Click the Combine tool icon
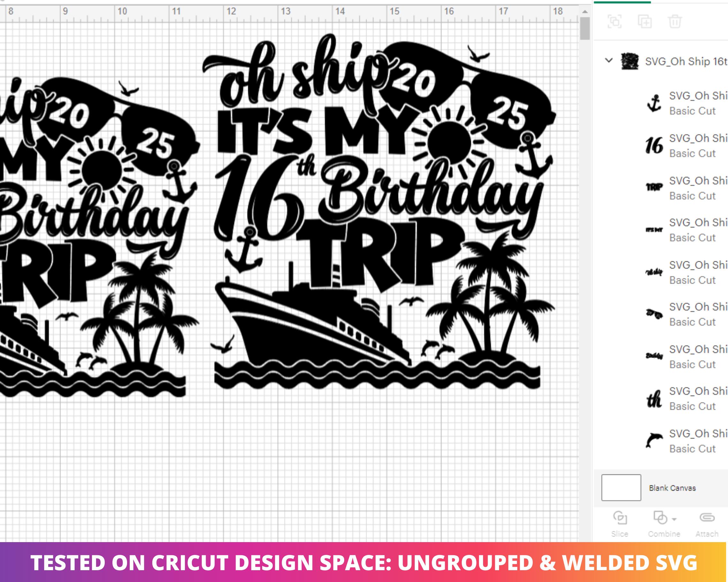This screenshot has width=728, height=582. point(660,518)
